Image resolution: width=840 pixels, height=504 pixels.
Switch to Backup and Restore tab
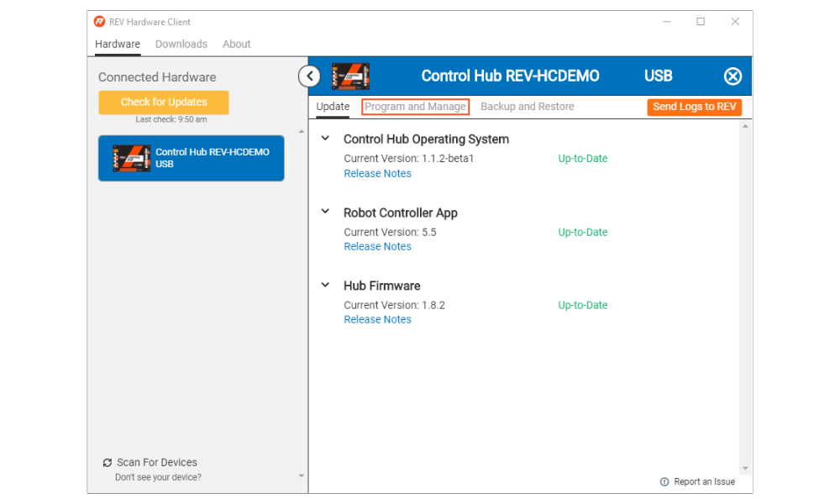click(528, 107)
